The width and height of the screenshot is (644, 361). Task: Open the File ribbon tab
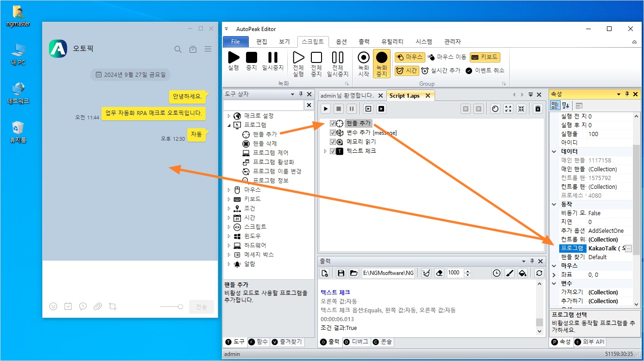click(236, 42)
